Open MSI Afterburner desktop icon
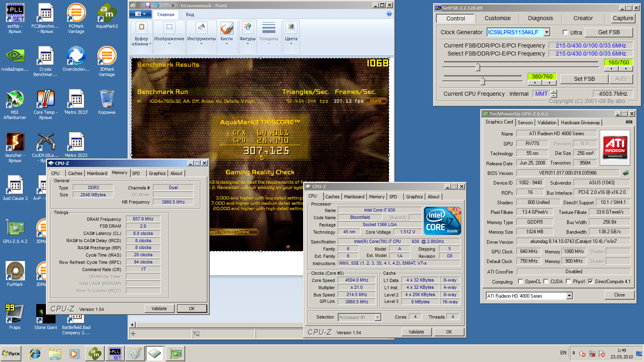 coord(15,105)
